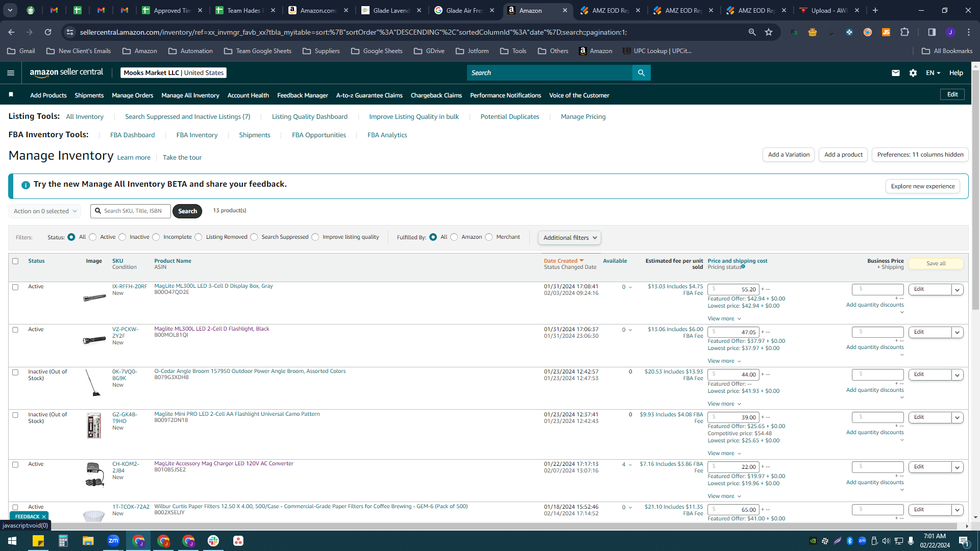The image size is (980, 551).
Task: Click the browser Back arrow
Action: 11,32
